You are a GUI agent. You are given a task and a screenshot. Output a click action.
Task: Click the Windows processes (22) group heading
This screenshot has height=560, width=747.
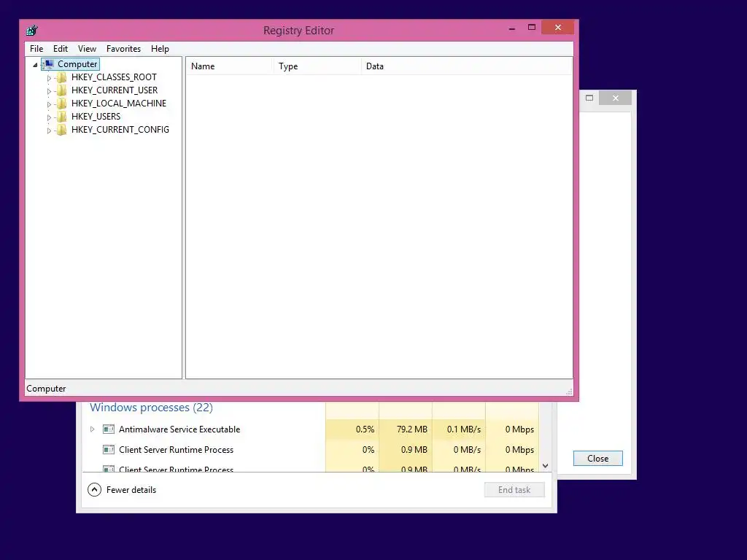pyautogui.click(x=152, y=408)
